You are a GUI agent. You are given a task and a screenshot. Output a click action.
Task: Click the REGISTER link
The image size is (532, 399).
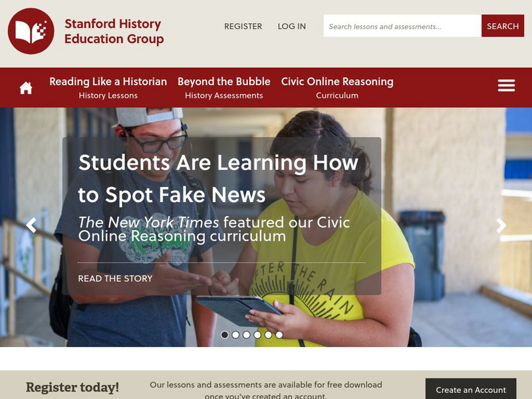tap(243, 26)
